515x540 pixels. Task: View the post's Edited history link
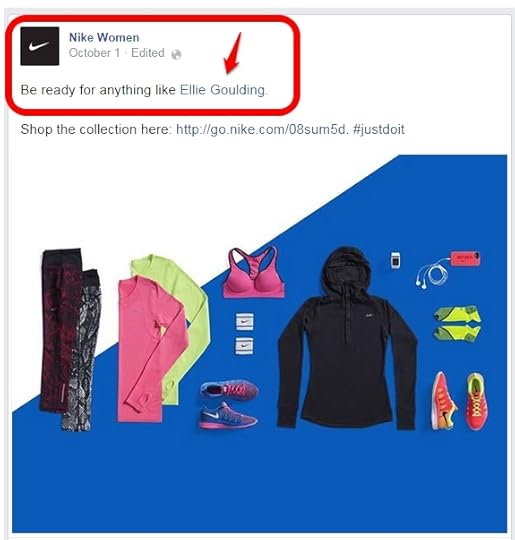pyautogui.click(x=148, y=53)
